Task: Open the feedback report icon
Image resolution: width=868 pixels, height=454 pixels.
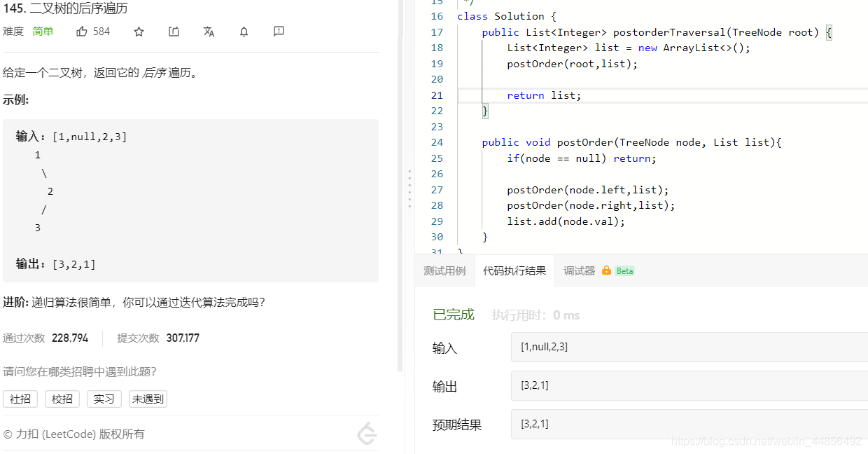Action: pos(279,32)
